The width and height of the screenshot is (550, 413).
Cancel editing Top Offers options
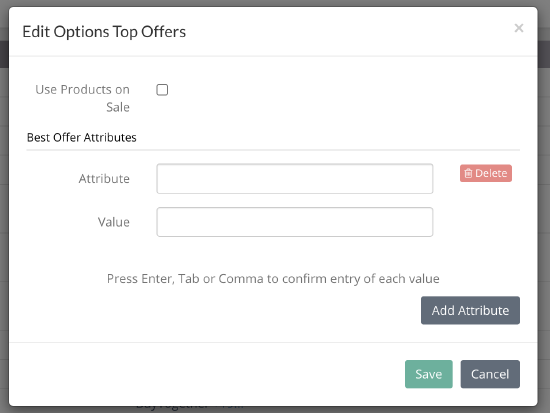coord(490,374)
